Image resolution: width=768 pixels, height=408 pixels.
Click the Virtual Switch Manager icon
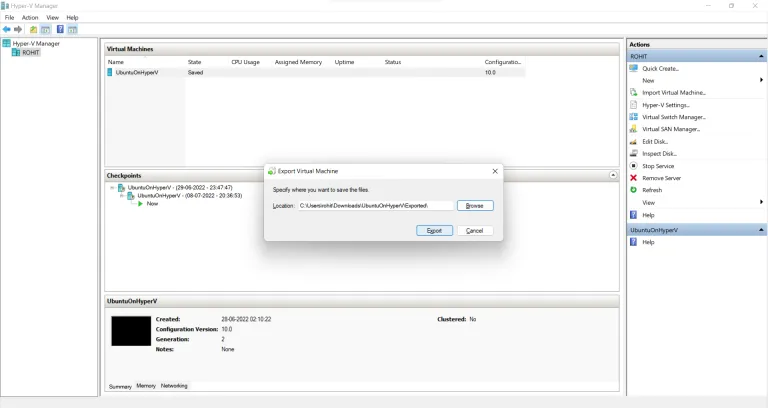click(633, 117)
